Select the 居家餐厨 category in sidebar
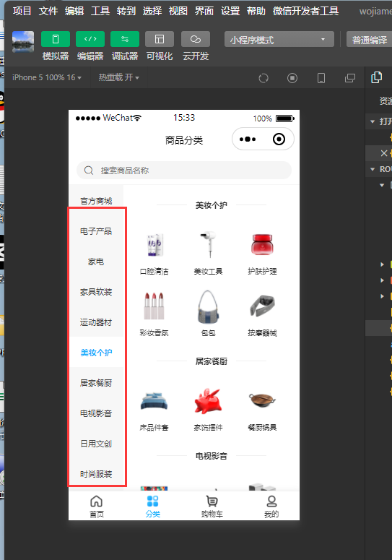The image size is (392, 560). click(96, 383)
